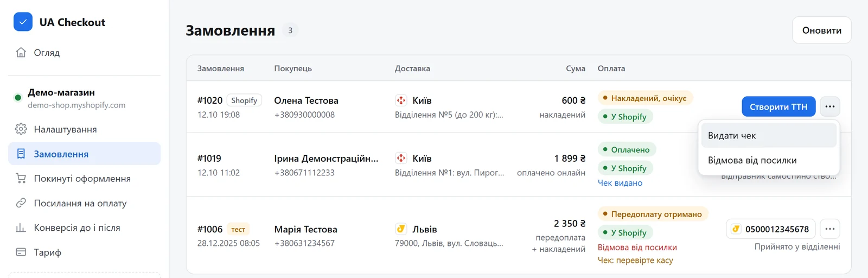The image size is (868, 278).
Task: Select the Замовлення sidebar item
Action: coord(84,154)
